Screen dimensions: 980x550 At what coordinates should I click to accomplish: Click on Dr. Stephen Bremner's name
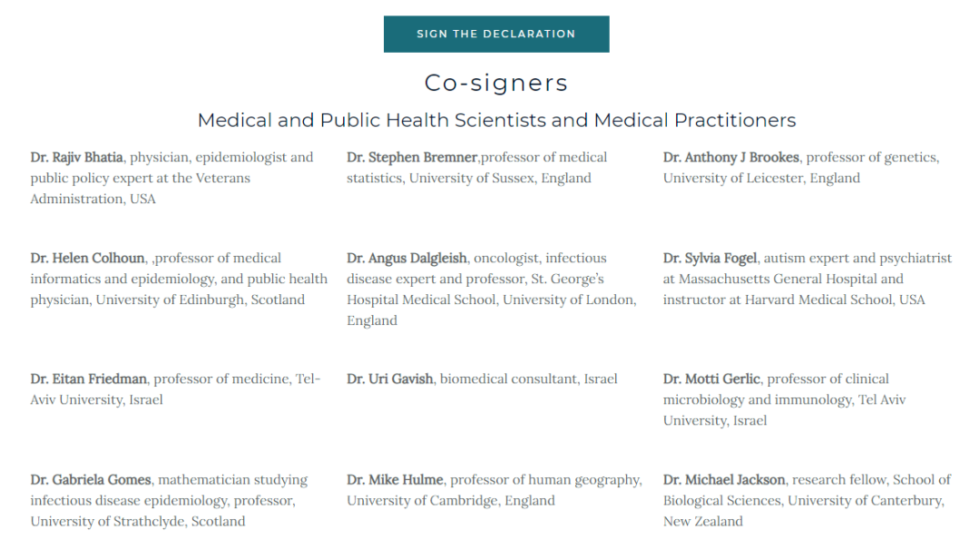point(411,157)
